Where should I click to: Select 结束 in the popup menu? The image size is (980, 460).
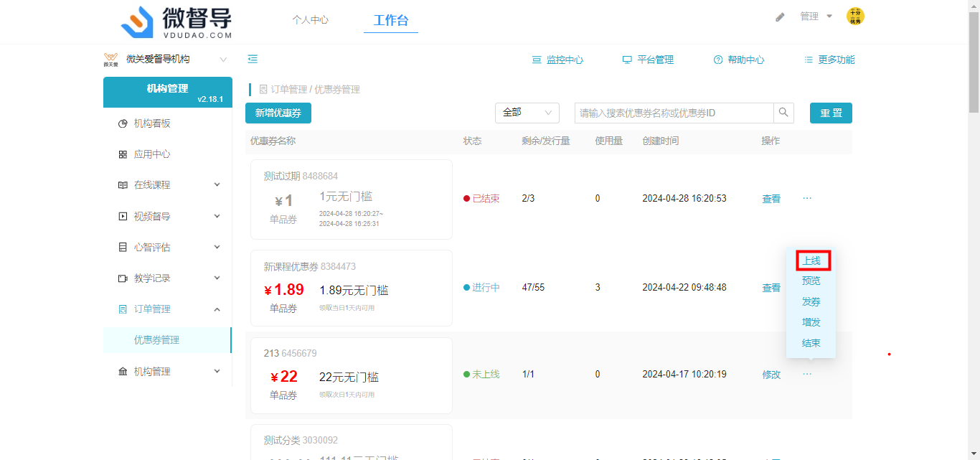point(811,344)
